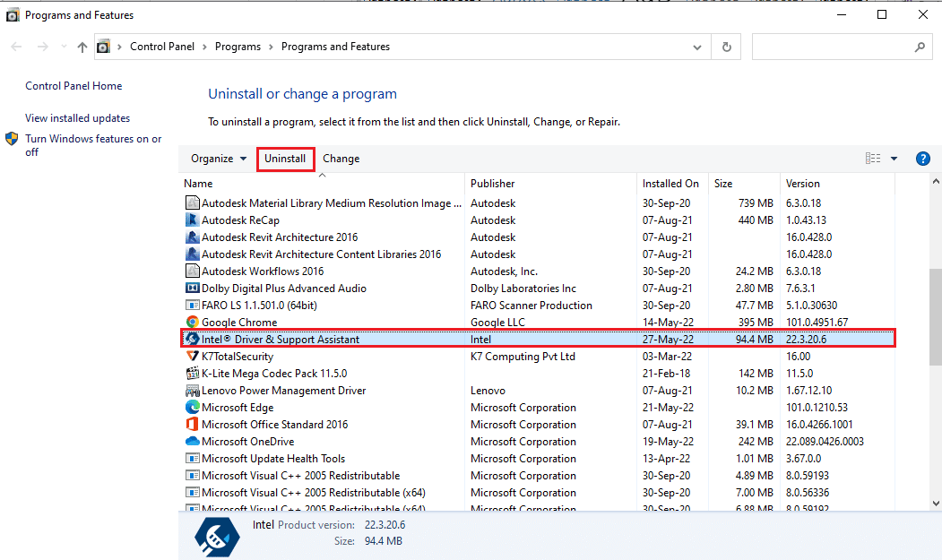
Task: Click the Autodesk Material Library Medium Resolution icon
Action: point(192,203)
